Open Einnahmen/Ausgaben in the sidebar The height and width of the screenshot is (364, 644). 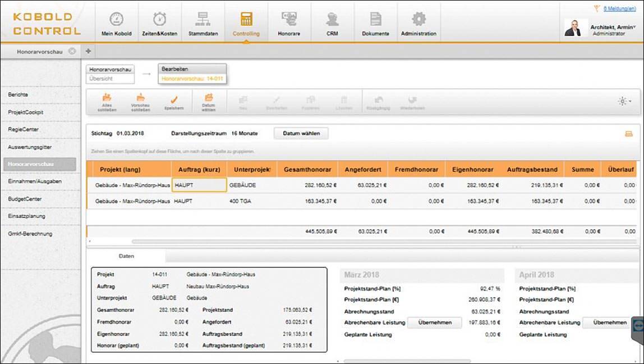tap(35, 181)
